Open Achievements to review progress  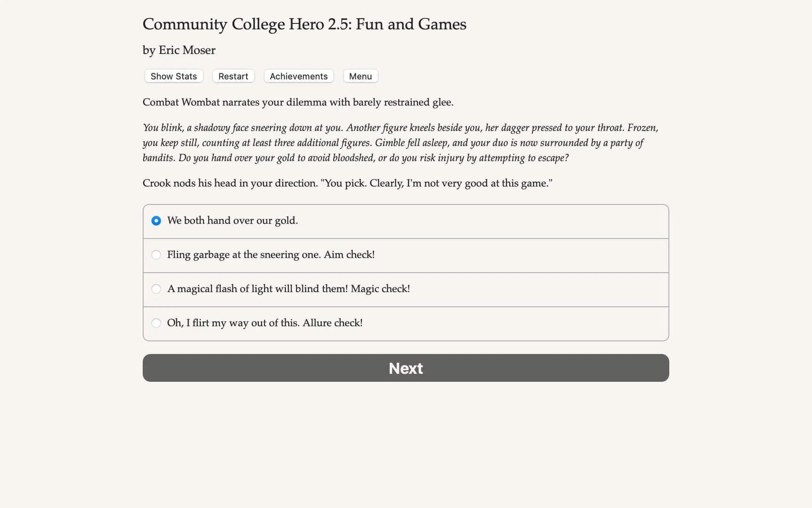pos(298,76)
